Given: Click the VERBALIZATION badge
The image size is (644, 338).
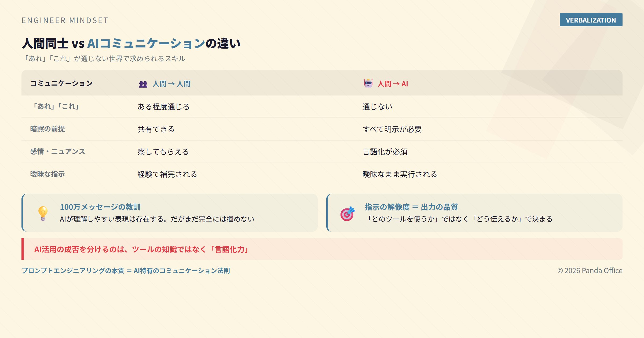Looking at the screenshot, I should (x=591, y=20).
